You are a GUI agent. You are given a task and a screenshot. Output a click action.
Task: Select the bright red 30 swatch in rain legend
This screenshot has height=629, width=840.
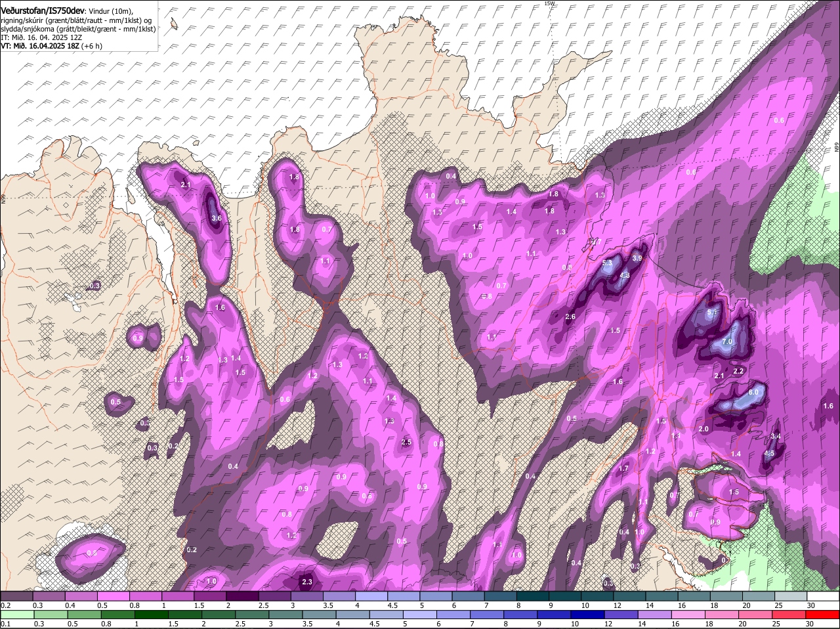[x=823, y=615]
